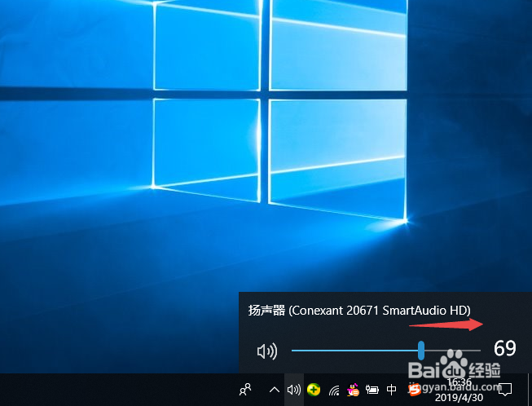Click the volume slider thumb
This screenshot has height=406, width=532.
point(421,351)
